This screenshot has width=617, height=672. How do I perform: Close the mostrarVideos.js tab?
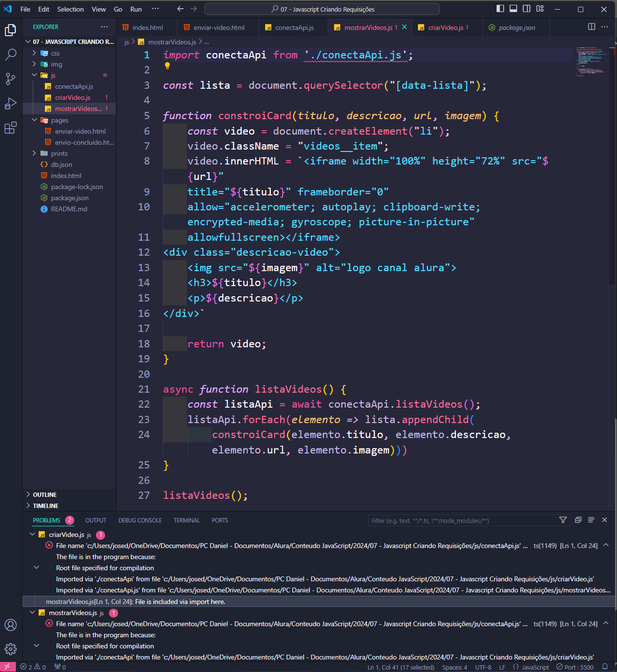[404, 27]
